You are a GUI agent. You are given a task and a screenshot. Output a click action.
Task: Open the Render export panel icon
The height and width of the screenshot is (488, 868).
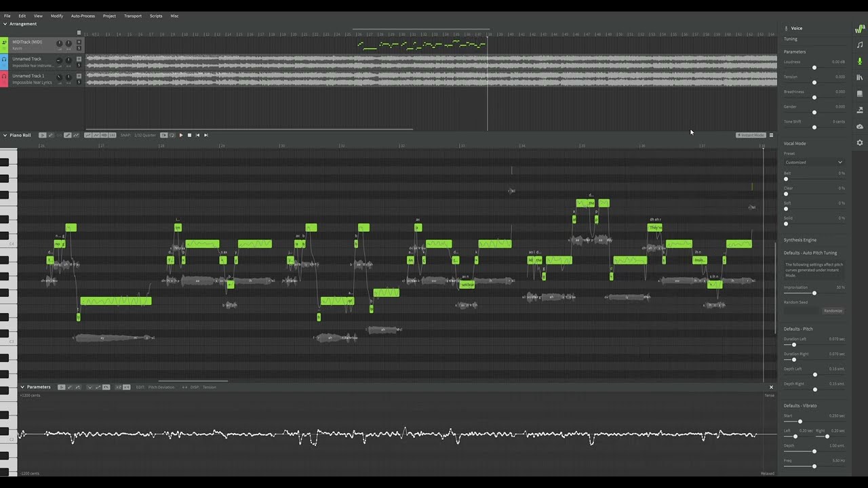click(860, 110)
